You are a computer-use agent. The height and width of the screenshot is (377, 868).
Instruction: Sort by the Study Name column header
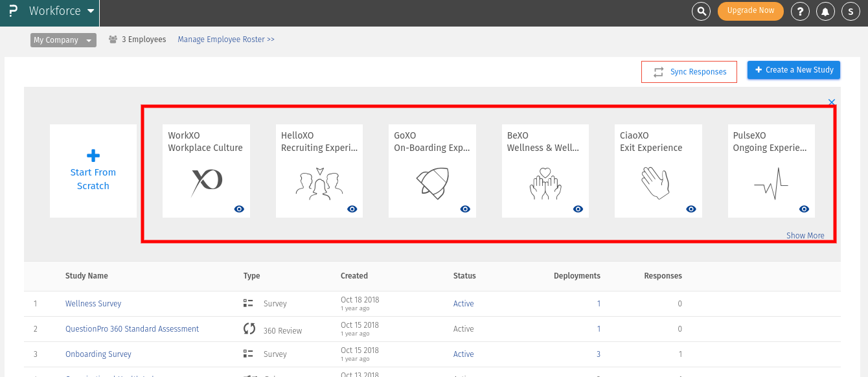pyautogui.click(x=86, y=276)
